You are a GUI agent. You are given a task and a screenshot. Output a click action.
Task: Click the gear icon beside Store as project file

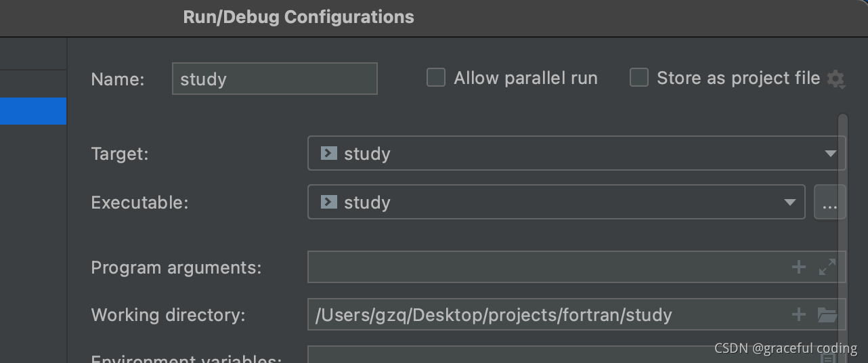coord(836,79)
